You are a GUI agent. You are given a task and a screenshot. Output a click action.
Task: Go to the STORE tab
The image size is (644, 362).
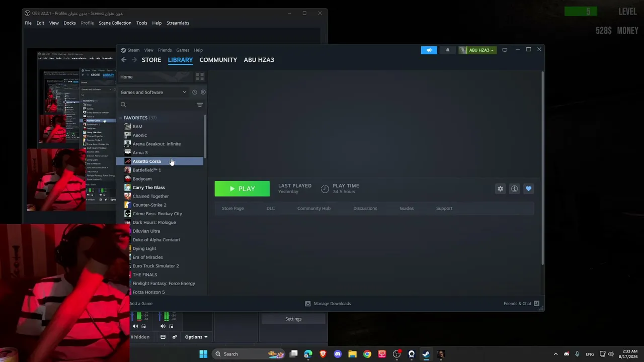[x=151, y=60]
